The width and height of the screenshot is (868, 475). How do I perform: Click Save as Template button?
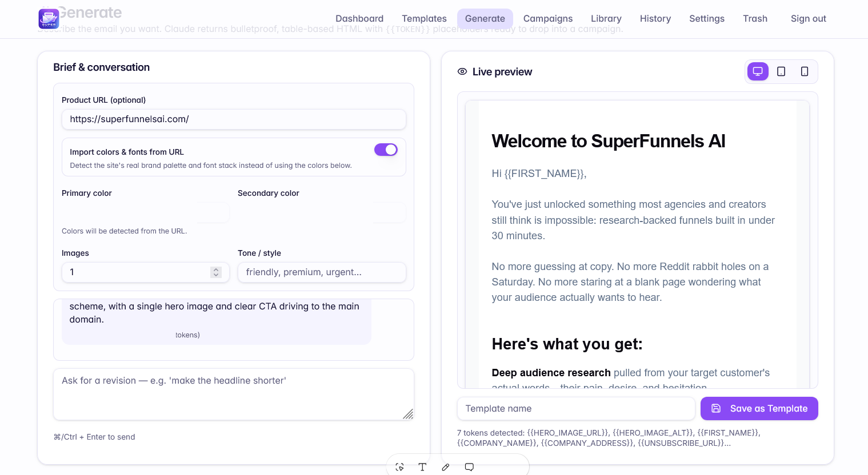pyautogui.click(x=759, y=409)
